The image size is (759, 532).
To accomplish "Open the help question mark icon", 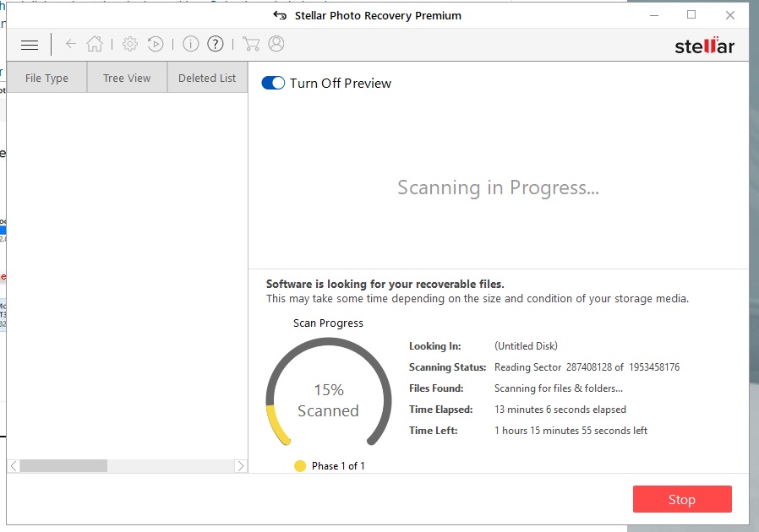I will [216, 44].
